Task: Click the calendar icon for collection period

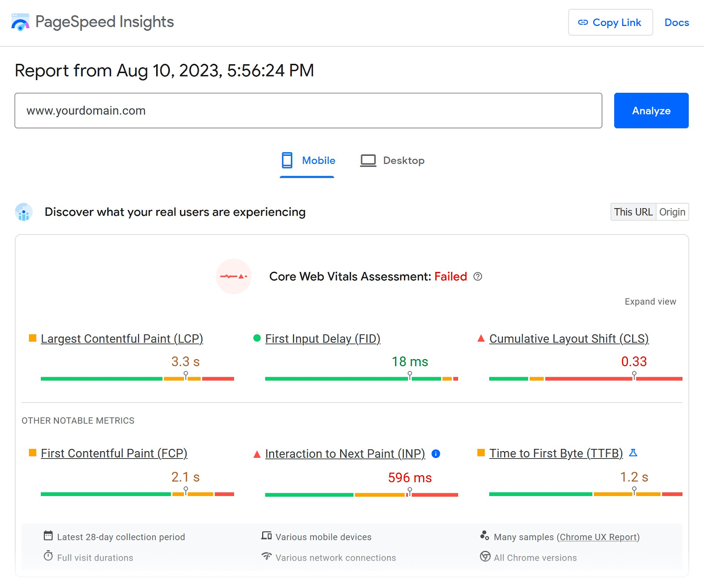Action: point(48,536)
